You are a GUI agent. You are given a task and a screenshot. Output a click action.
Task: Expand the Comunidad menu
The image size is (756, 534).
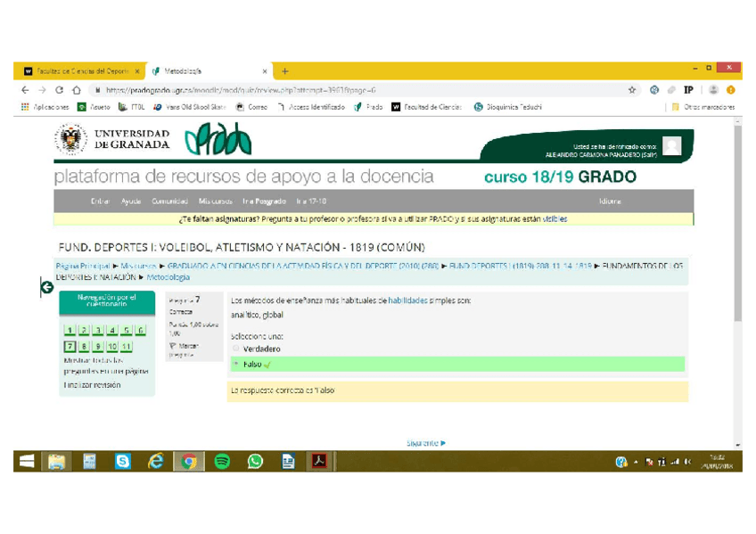pyautogui.click(x=169, y=201)
